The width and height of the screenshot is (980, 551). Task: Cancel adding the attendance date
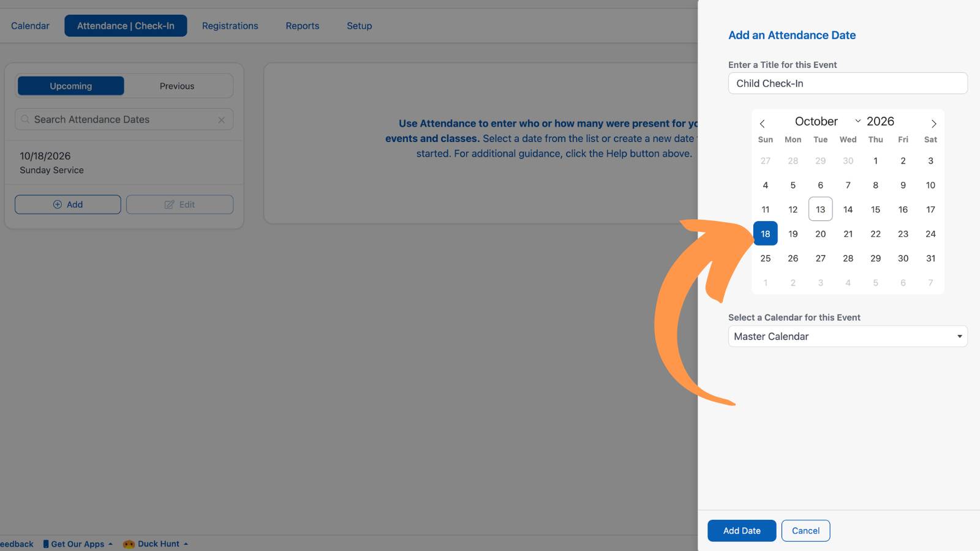point(805,531)
